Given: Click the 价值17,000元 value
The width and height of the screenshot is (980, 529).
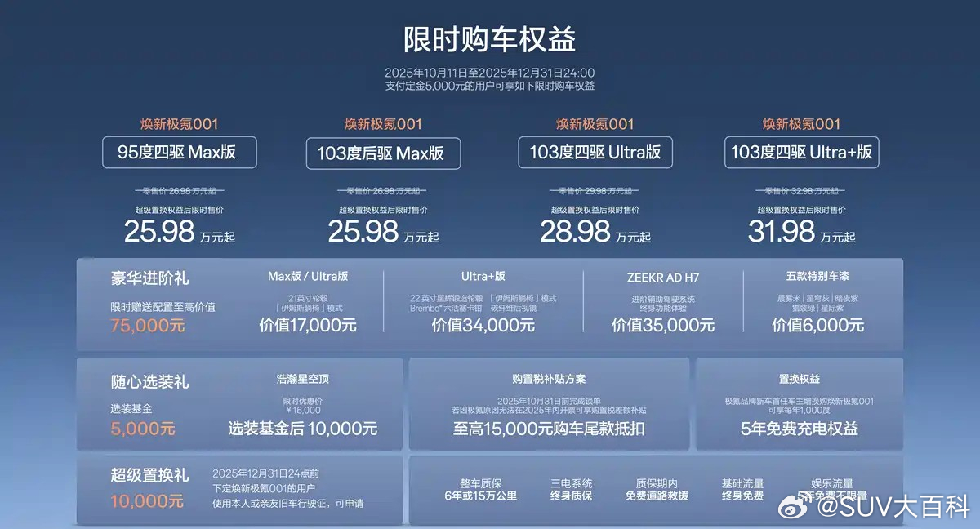Looking at the screenshot, I should [308, 325].
